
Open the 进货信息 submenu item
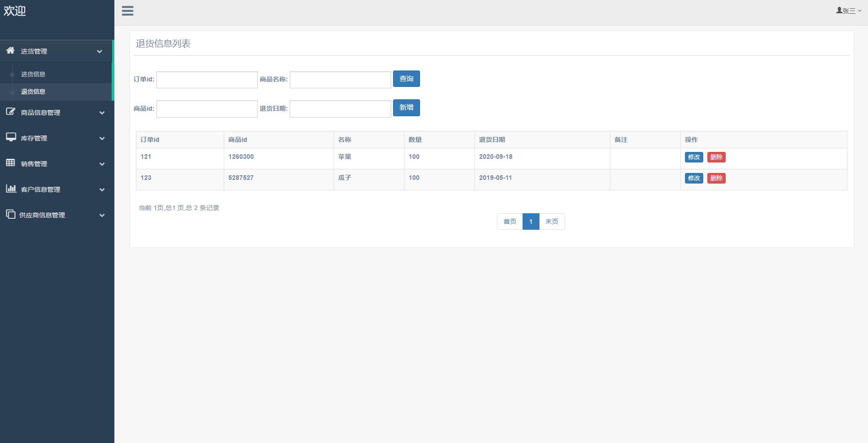click(x=33, y=74)
